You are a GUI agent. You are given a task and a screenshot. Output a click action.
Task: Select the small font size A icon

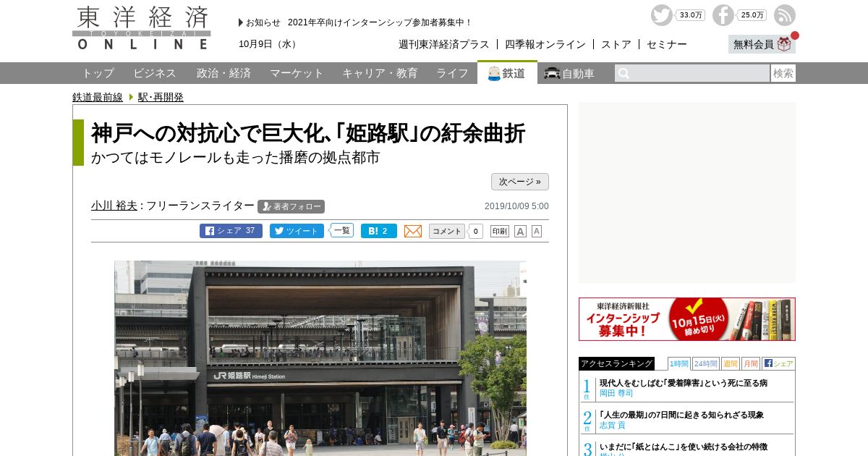tap(537, 231)
